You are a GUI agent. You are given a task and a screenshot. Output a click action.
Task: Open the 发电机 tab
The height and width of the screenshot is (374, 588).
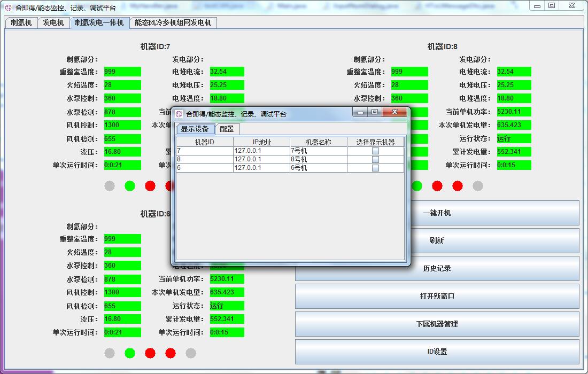53,23
